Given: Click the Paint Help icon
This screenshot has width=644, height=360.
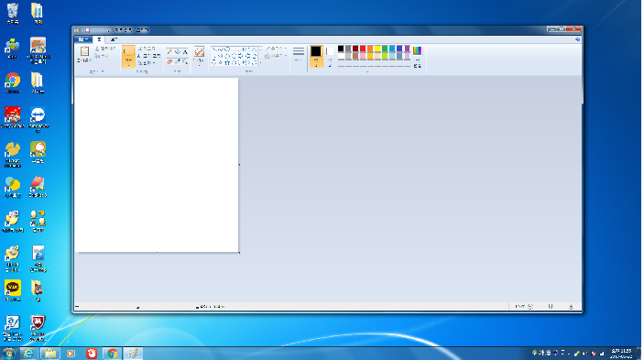Looking at the screenshot, I should pos(577,39).
